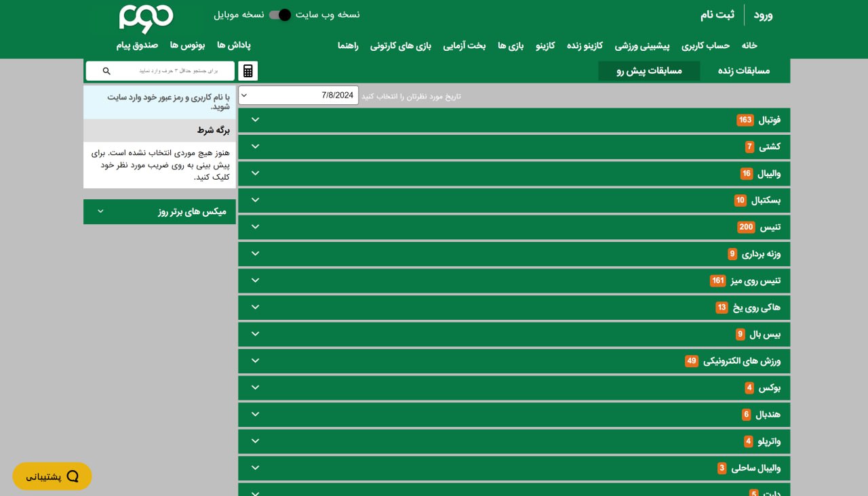Expand the ورزش های الکترونیکی row chevron
Viewport: 868px width, 496px height.
click(x=256, y=360)
